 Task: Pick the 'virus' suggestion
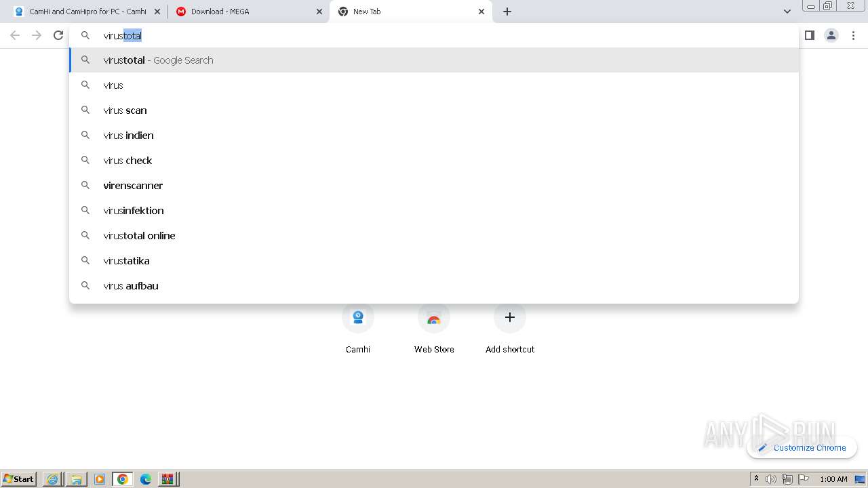click(x=434, y=85)
